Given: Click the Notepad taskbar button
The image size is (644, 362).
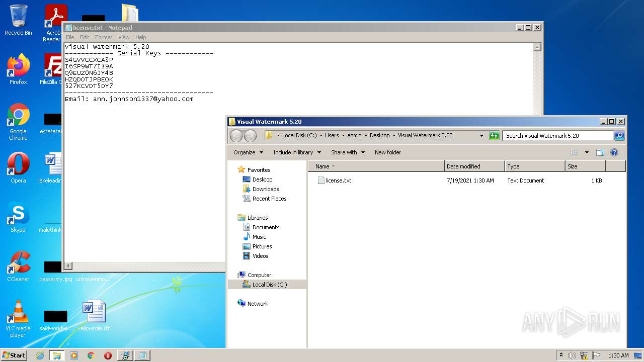Looking at the screenshot, I should (142, 355).
